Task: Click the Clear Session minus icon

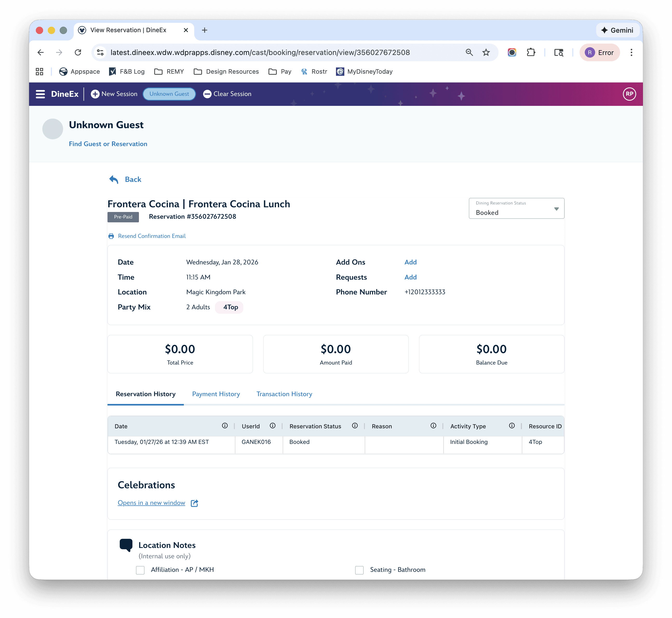Action: point(207,94)
